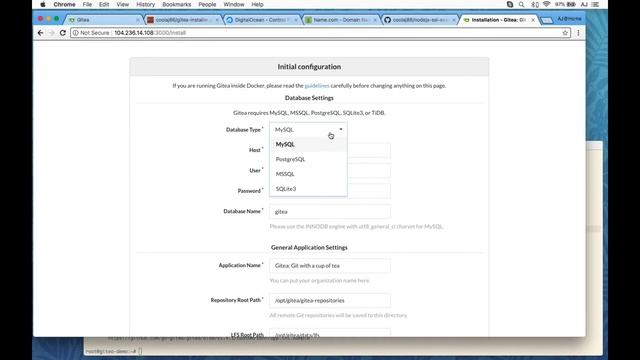Reload the current page
Screen dimensions: 640x360
62,33
